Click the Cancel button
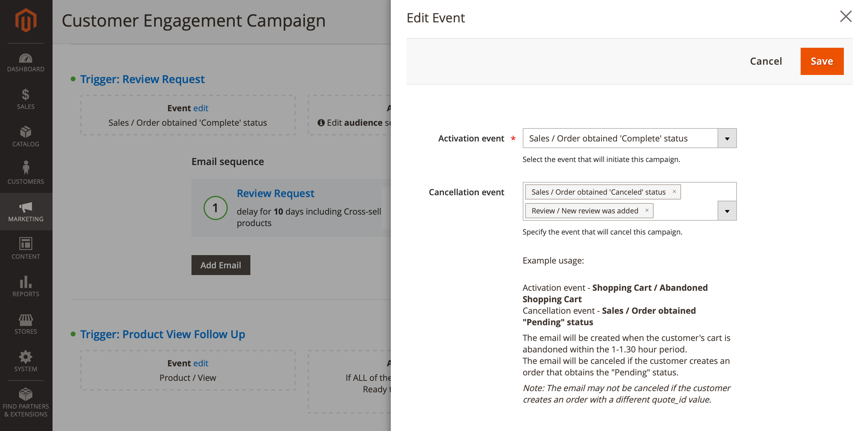Viewport: 868px width, 431px height. [x=766, y=61]
